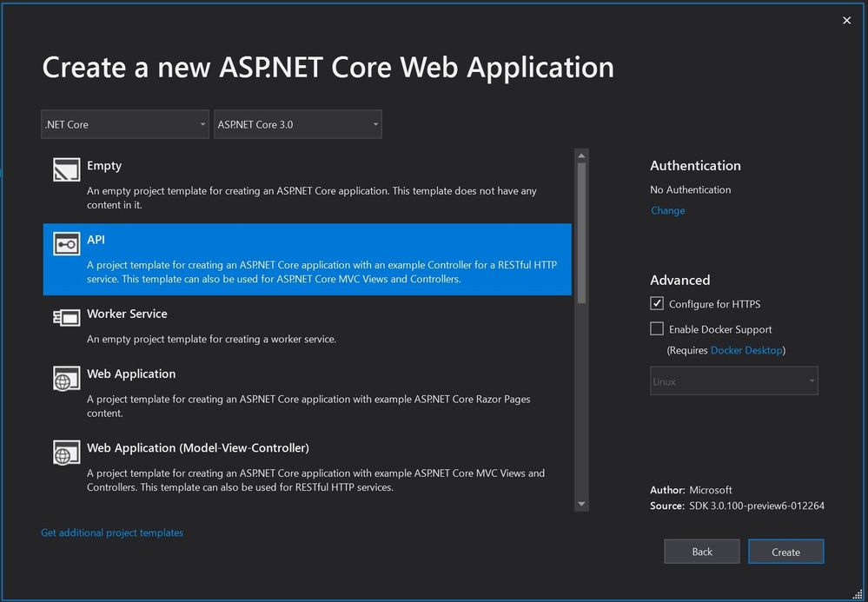The width and height of the screenshot is (868, 602).
Task: Open the Docker Desktop link
Action: pos(746,350)
